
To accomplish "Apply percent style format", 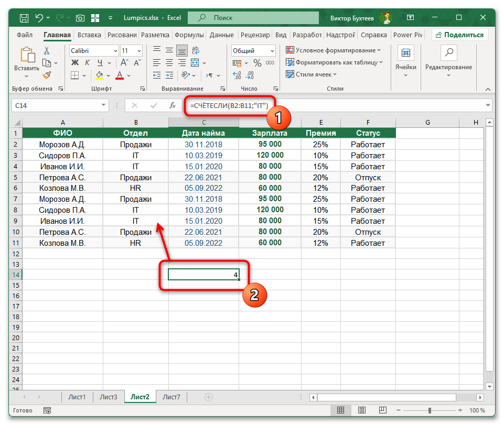I will [x=257, y=63].
